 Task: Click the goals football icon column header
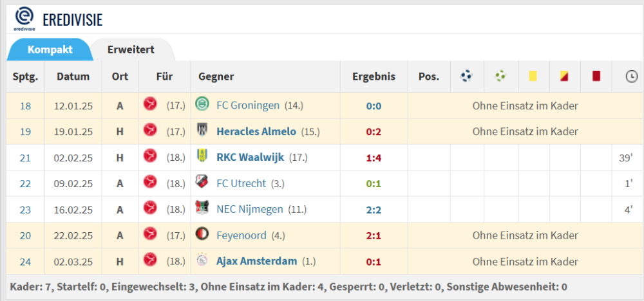467,77
